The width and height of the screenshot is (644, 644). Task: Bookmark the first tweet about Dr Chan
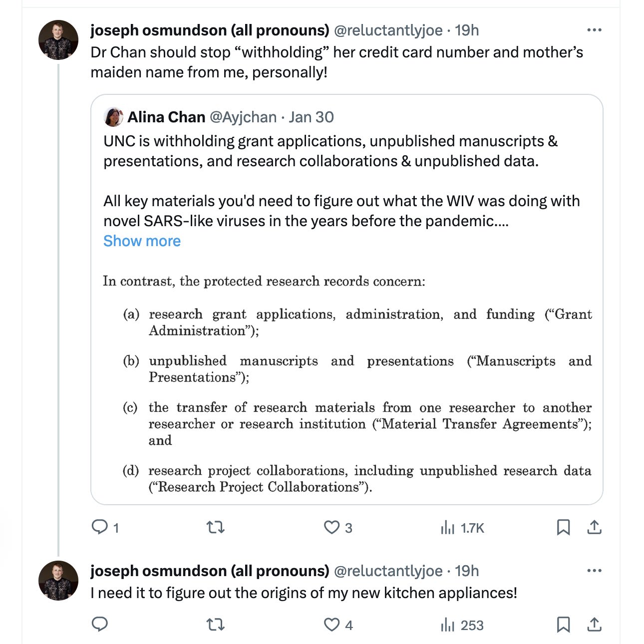[x=563, y=527]
